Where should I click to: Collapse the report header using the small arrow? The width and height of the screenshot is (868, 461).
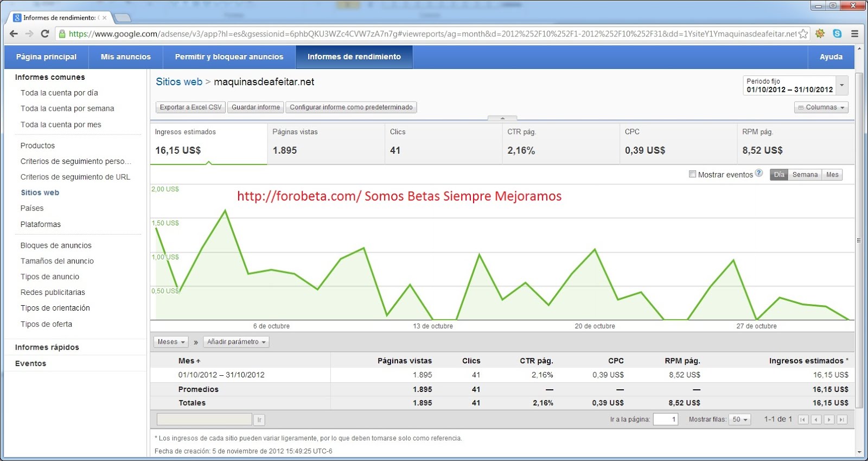[502, 118]
